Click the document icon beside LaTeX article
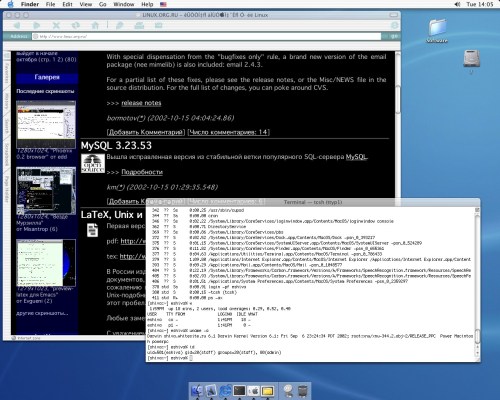Screen dimensions: 500x400 point(92,230)
